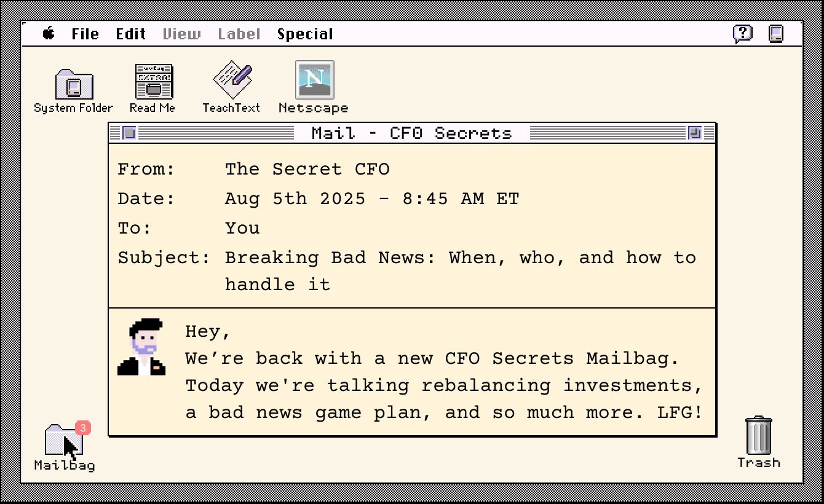Open the File menu

(85, 34)
